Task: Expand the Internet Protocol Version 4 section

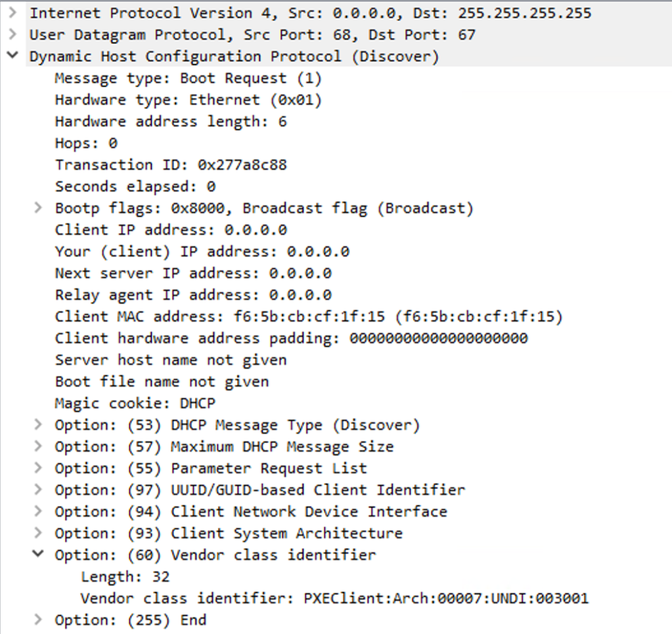Action: tap(12, 13)
